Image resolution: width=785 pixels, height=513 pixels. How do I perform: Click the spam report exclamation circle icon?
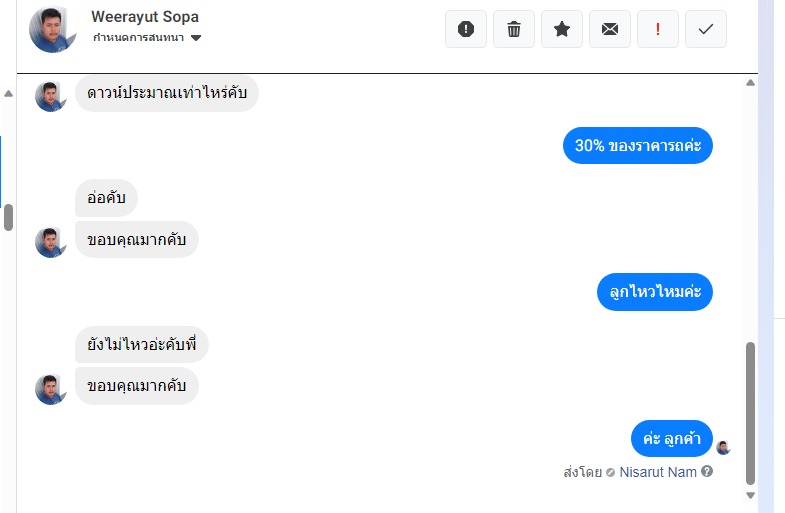tap(466, 29)
